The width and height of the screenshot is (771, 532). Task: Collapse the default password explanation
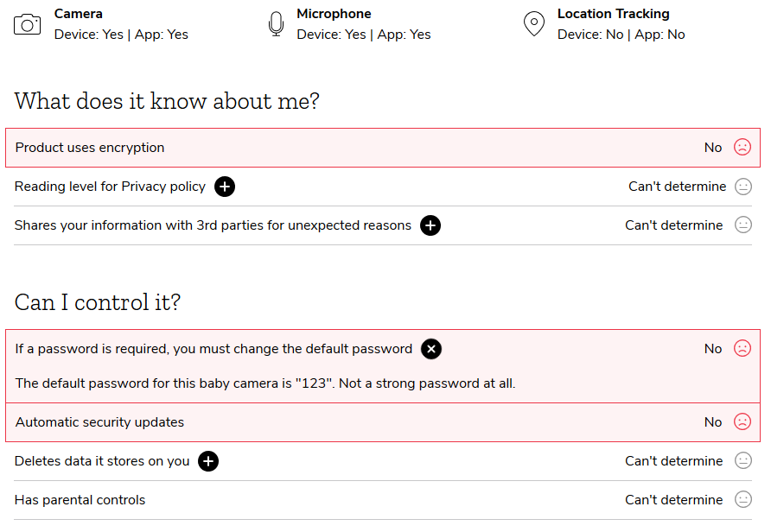[x=431, y=349]
